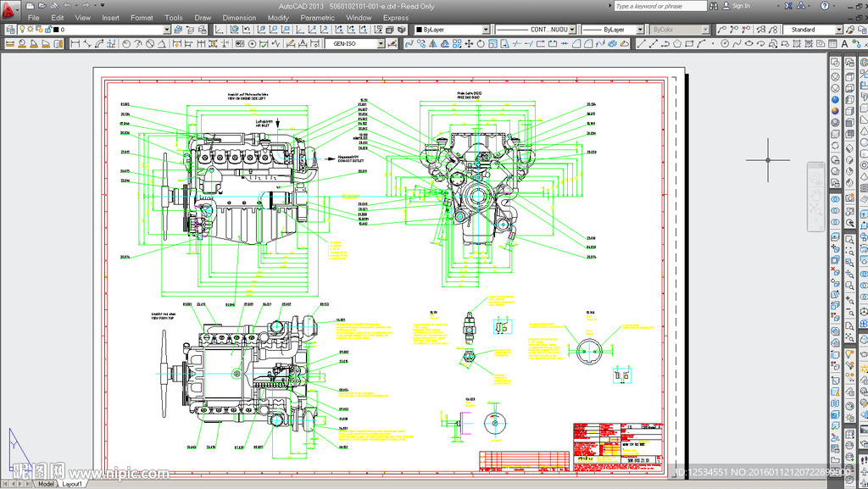Toggle the layer freeze sun icon
Screen dimensions: 868x489
[x=31, y=30]
